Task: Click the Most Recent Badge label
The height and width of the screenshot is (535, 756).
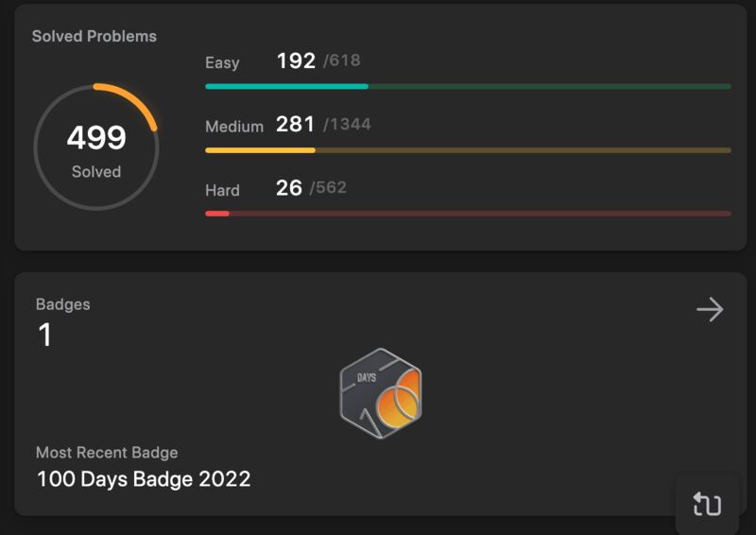Action: coord(107,453)
